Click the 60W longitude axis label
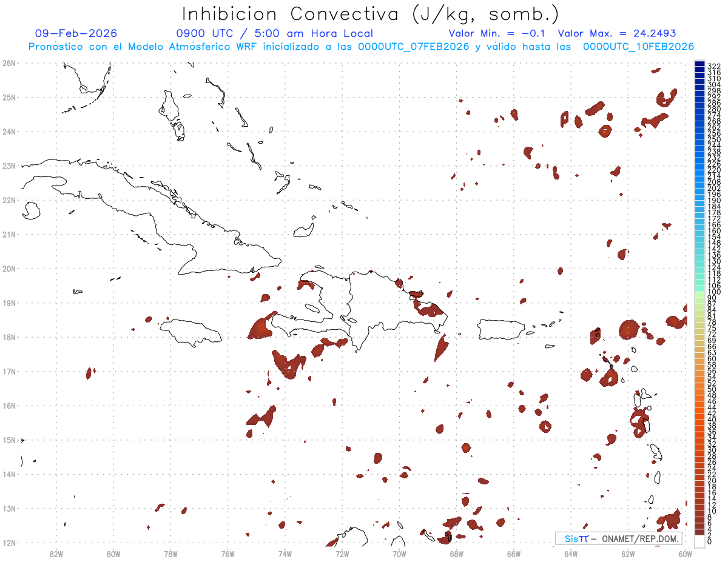Screen dimensions: 728x562 [686, 553]
